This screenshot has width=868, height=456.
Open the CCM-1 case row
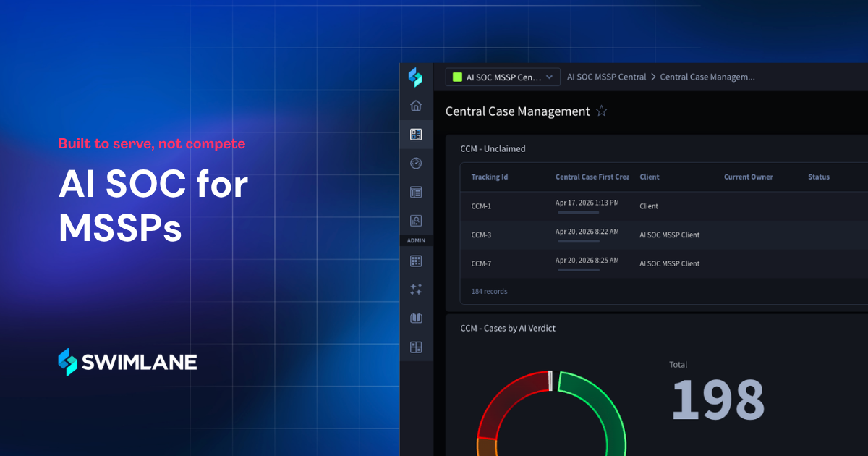click(x=663, y=206)
